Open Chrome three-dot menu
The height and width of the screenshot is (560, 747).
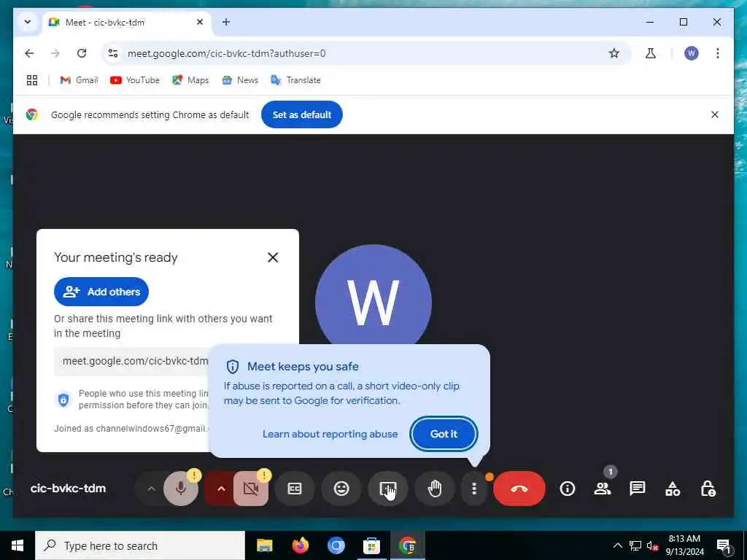pyautogui.click(x=718, y=53)
